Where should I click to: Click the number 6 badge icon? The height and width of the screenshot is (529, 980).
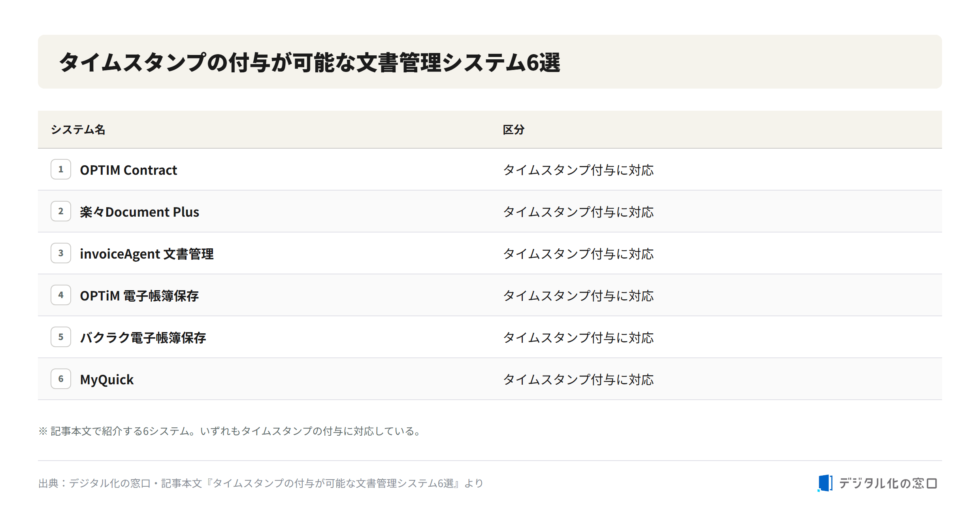pyautogui.click(x=61, y=379)
